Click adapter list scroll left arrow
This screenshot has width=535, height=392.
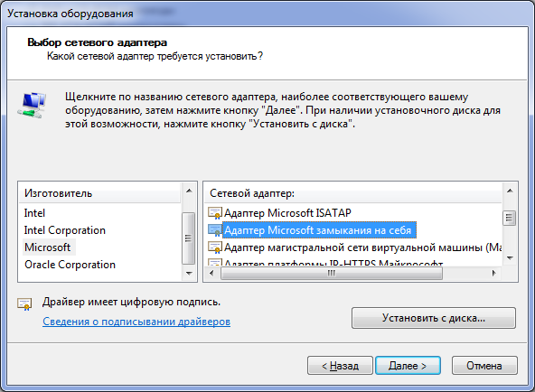coord(211,274)
